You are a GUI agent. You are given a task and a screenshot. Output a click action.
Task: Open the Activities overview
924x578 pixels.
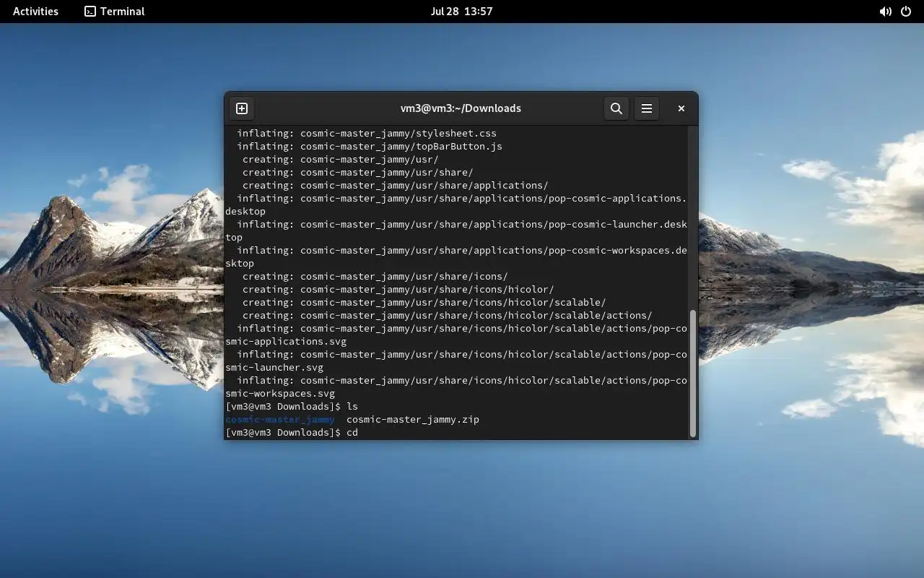pyautogui.click(x=35, y=12)
